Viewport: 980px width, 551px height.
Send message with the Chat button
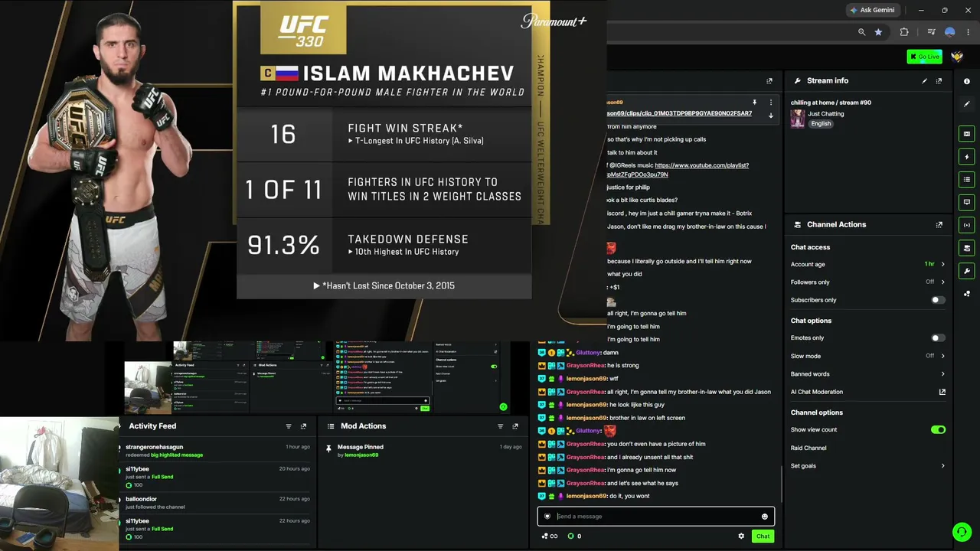point(763,536)
